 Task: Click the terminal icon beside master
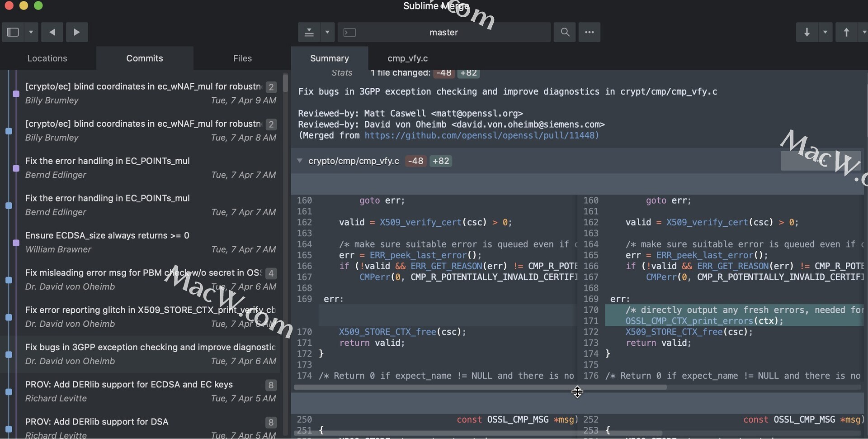tap(350, 33)
